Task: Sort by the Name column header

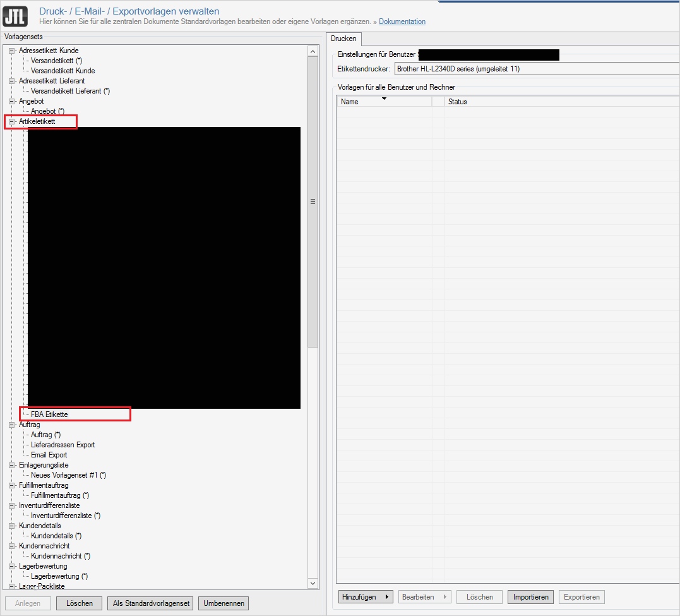Action: coord(384,102)
